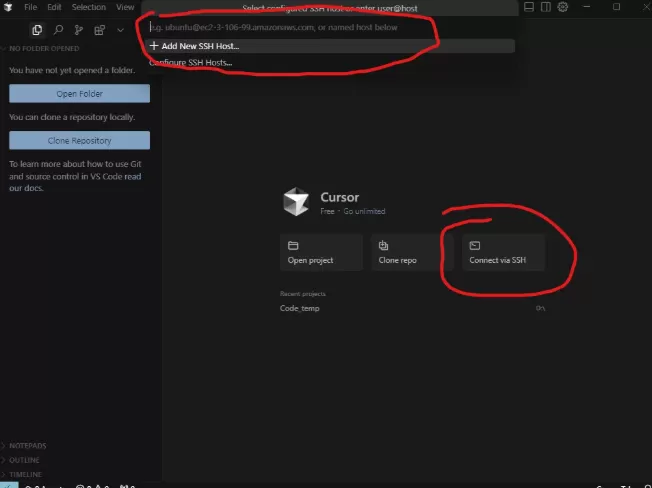Expand more views chevron in activity bar

[120, 30]
